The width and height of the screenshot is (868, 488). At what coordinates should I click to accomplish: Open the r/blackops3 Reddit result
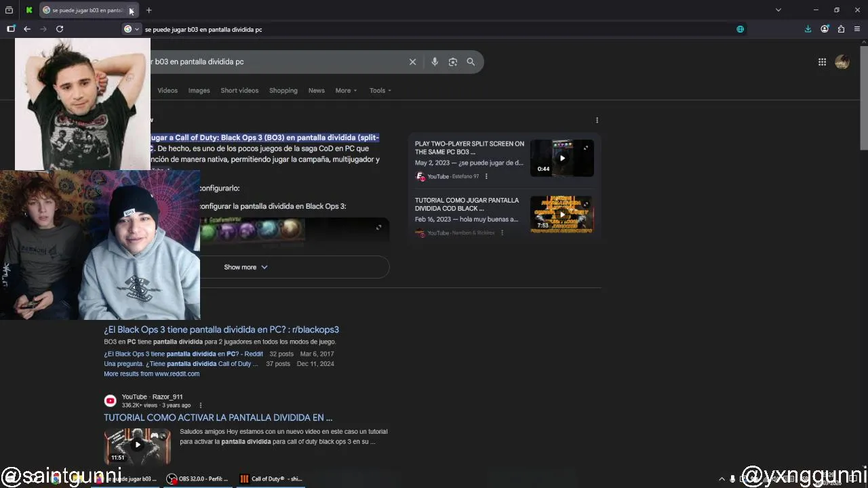click(221, 329)
